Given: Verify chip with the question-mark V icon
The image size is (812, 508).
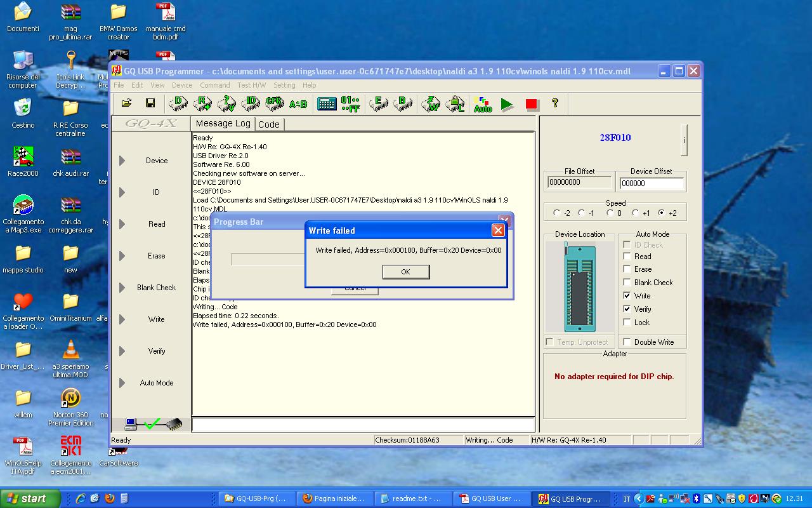Looking at the screenshot, I should click(x=226, y=104).
